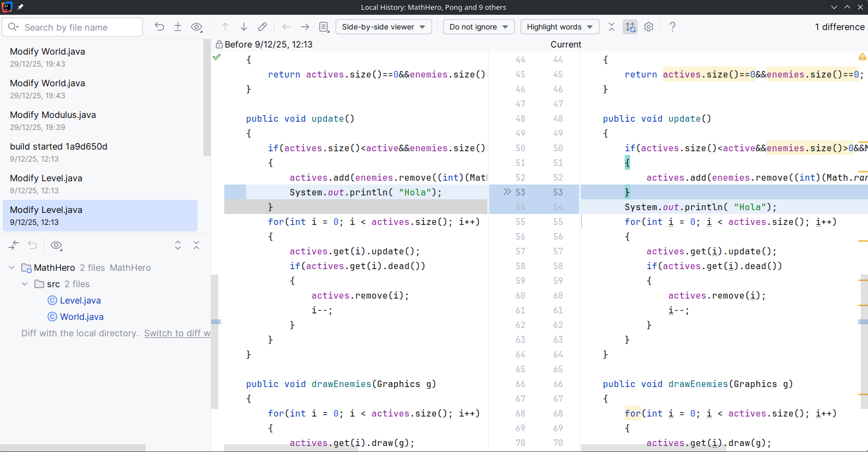Open the Highlight words dropdown
The image size is (868, 452).
(560, 27)
